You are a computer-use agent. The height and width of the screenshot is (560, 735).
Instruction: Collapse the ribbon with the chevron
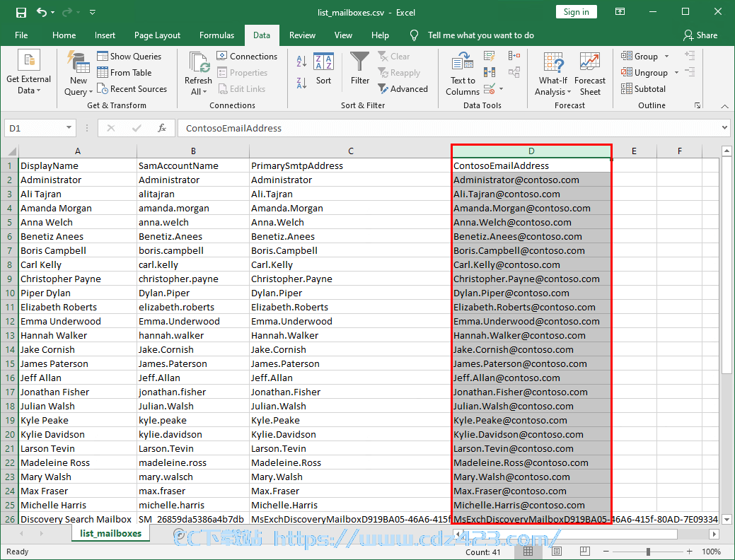coord(724,106)
